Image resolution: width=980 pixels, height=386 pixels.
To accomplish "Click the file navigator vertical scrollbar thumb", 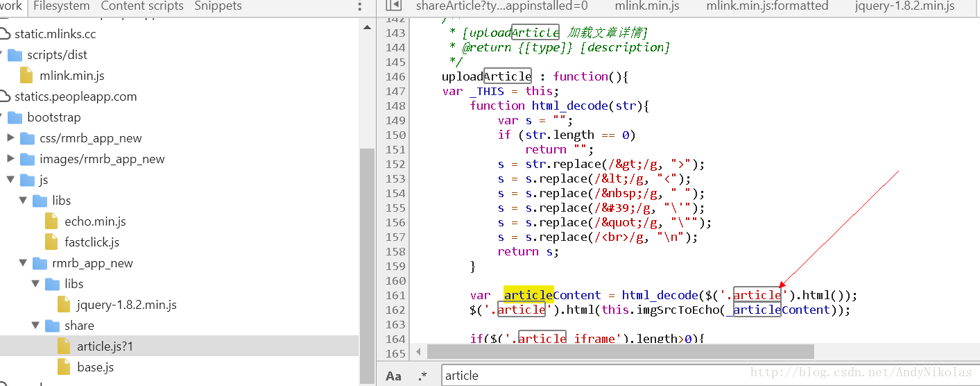I will point(367,266).
